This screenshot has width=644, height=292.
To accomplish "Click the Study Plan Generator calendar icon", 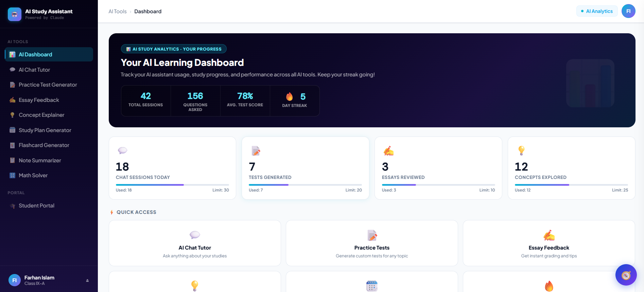I will (13, 130).
